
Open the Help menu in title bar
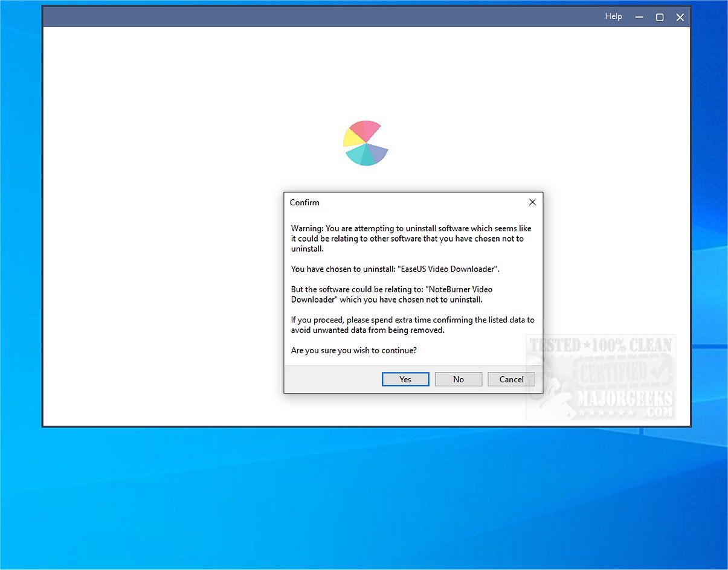[x=613, y=16]
